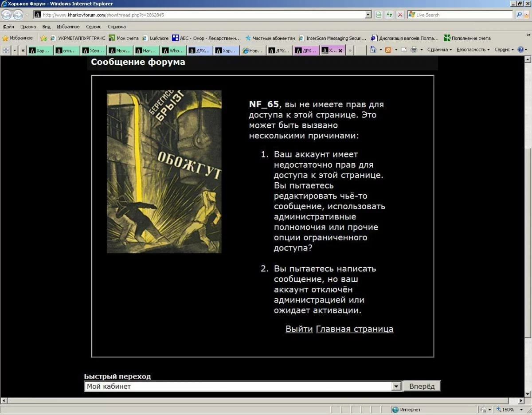Click the browser Forward arrow button
The image size is (532, 415).
[x=18, y=15]
